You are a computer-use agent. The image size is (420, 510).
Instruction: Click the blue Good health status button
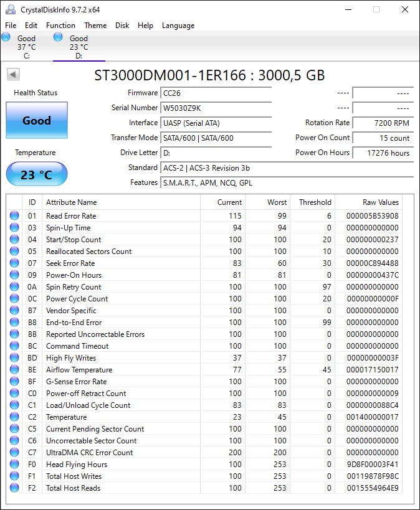pyautogui.click(x=37, y=121)
